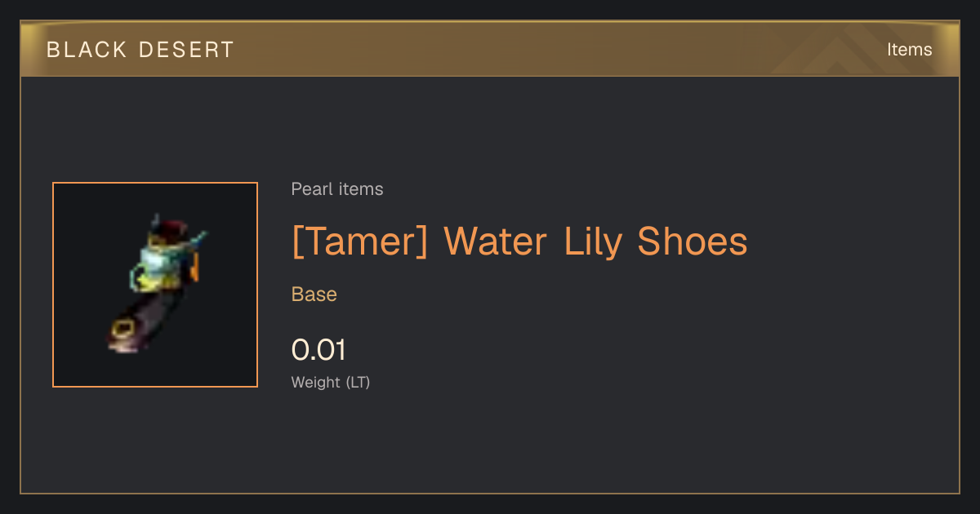Click the [Tamer] Water Lily Shoes title
The width and height of the screenshot is (980, 514).
click(519, 241)
